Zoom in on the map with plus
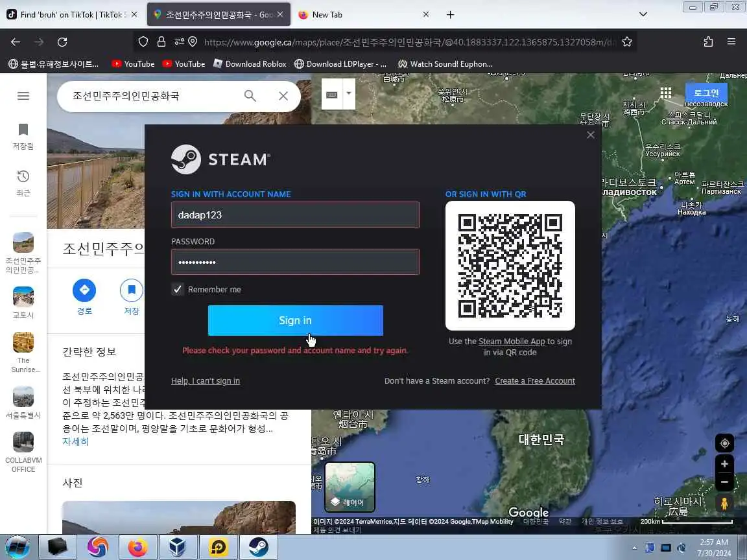Screen dimensions: 747x560 point(724,464)
